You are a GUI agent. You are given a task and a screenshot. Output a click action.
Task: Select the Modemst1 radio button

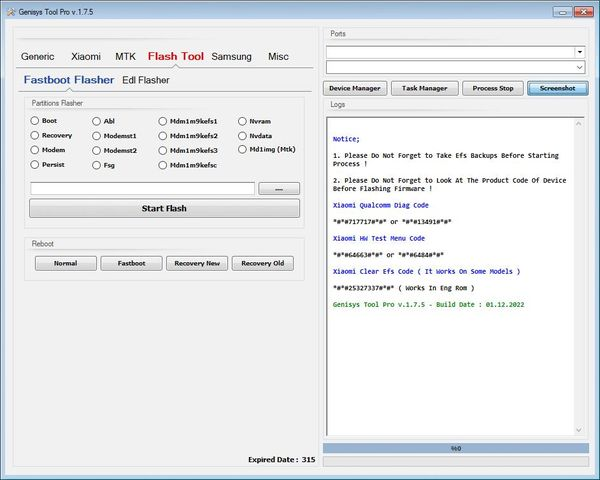coord(96,136)
